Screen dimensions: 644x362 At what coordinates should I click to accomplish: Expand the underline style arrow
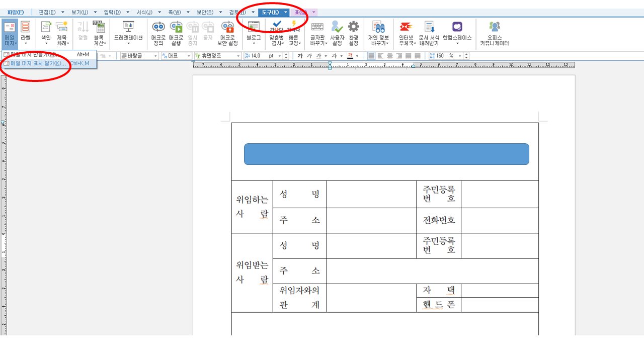coord(326,56)
